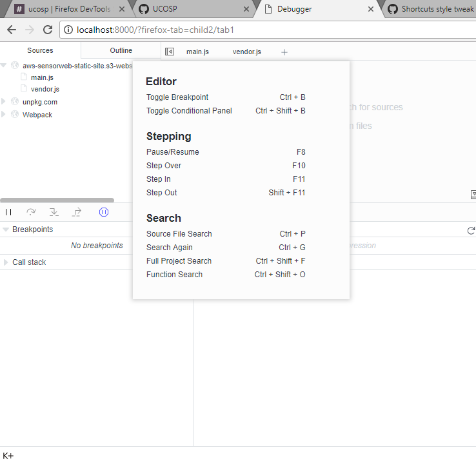
Task: Click the No breakpoints message
Action: (x=97, y=246)
